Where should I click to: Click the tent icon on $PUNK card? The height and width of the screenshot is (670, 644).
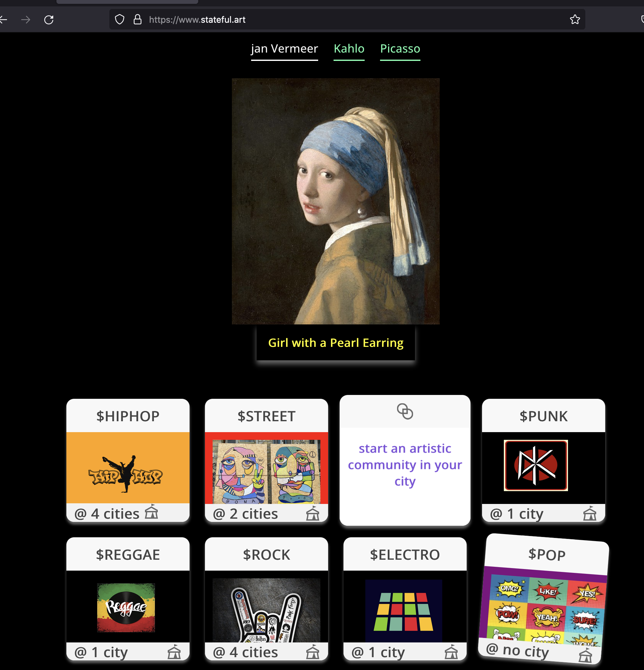589,514
